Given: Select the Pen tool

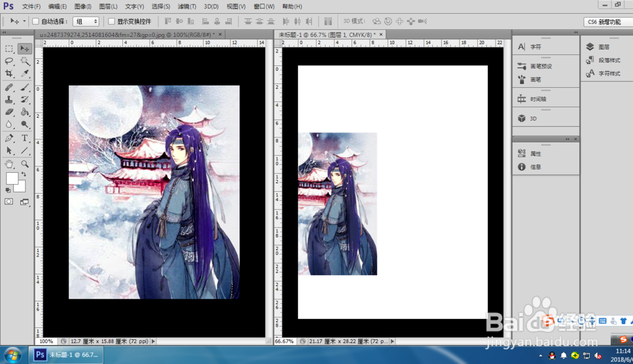Looking at the screenshot, I should click(x=9, y=138).
